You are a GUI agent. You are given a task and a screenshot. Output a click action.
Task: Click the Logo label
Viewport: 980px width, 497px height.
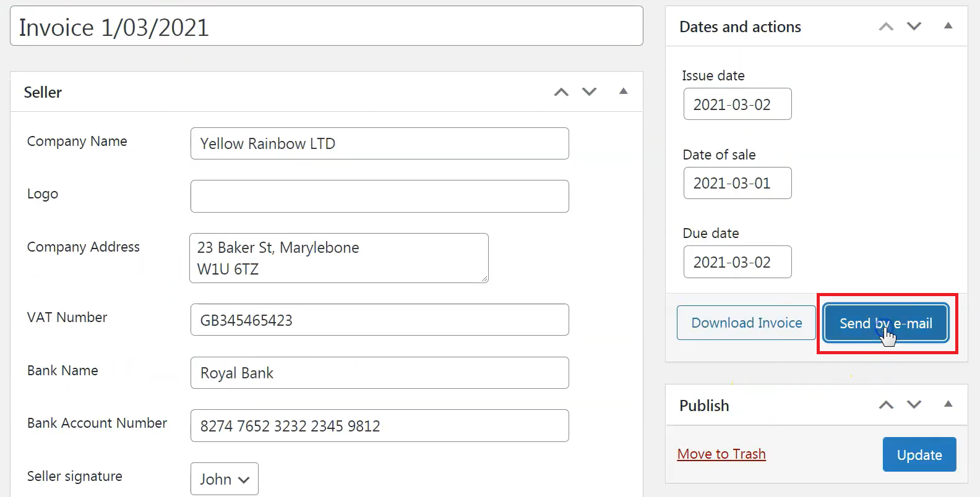(43, 194)
